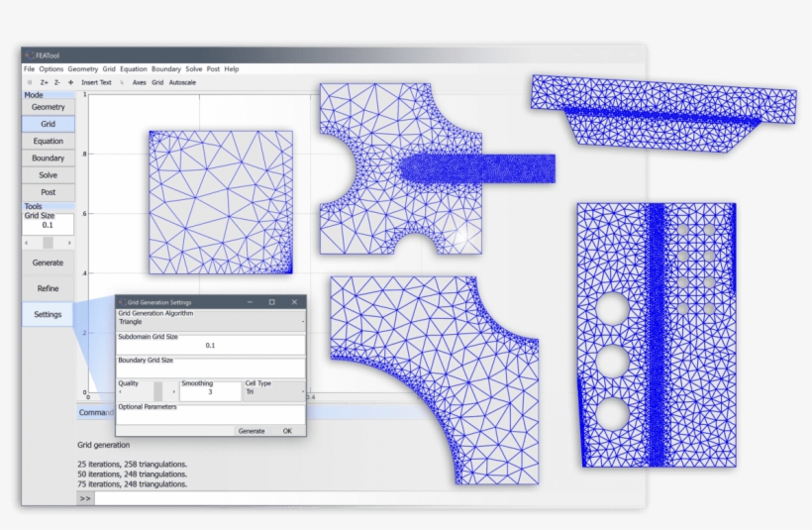Open the Grid menu in menu bar
This screenshot has width=812, height=530.
click(109, 69)
